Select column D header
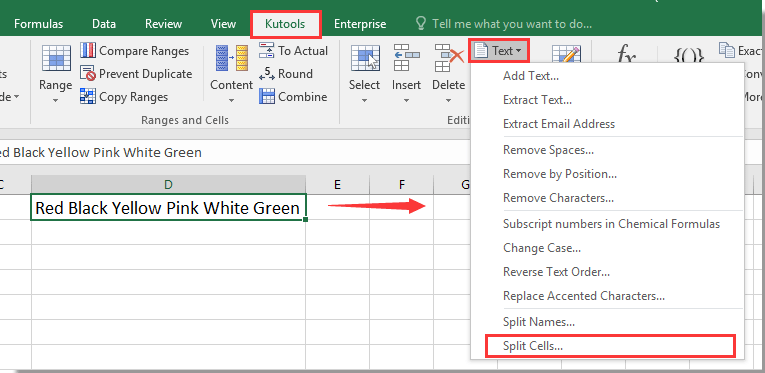The image size is (765, 373). click(168, 185)
